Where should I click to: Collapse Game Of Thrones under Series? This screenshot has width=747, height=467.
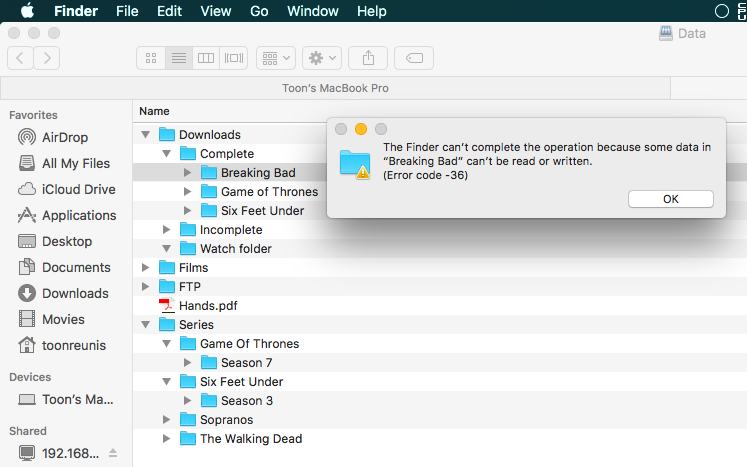166,344
